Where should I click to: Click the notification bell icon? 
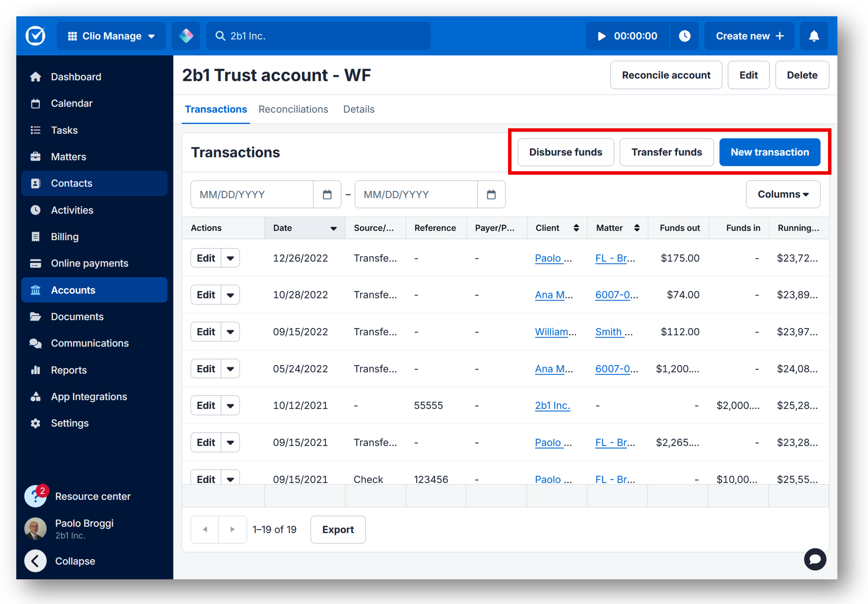click(x=813, y=36)
